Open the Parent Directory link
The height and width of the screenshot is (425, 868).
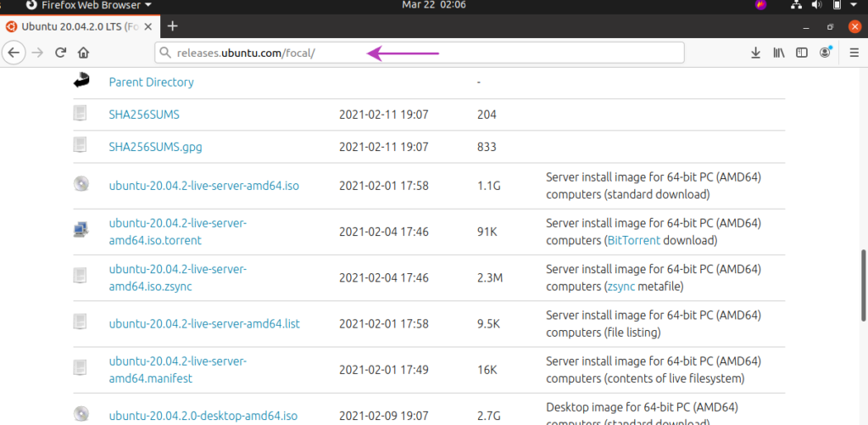pos(151,82)
